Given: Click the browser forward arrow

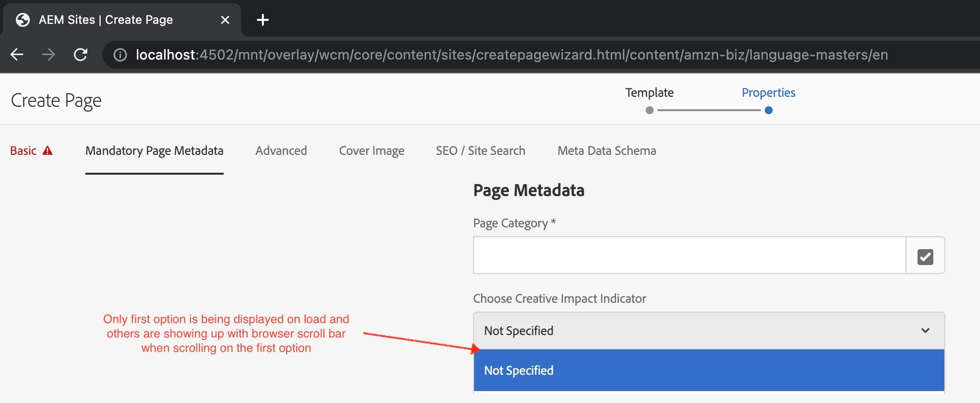Looking at the screenshot, I should (49, 55).
